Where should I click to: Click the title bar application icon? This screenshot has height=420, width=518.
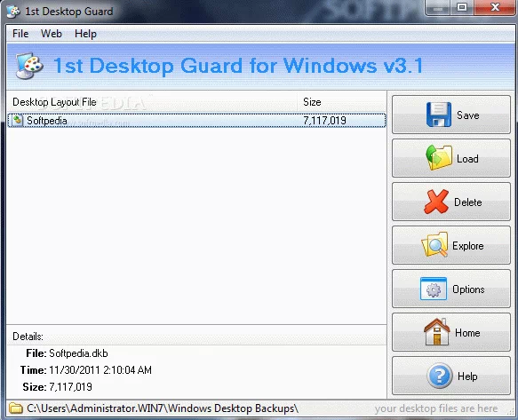(x=13, y=12)
